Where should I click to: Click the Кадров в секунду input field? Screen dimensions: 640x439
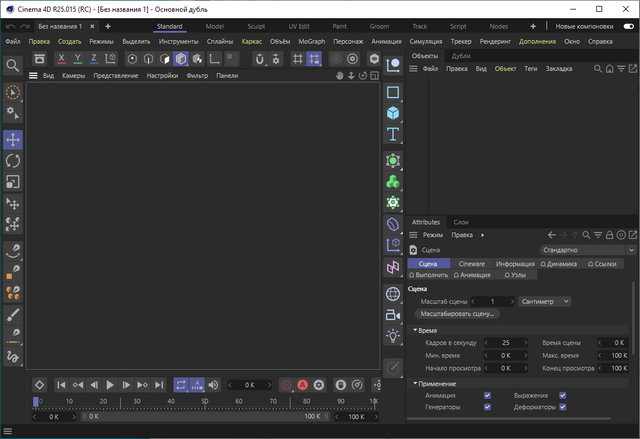click(x=506, y=342)
